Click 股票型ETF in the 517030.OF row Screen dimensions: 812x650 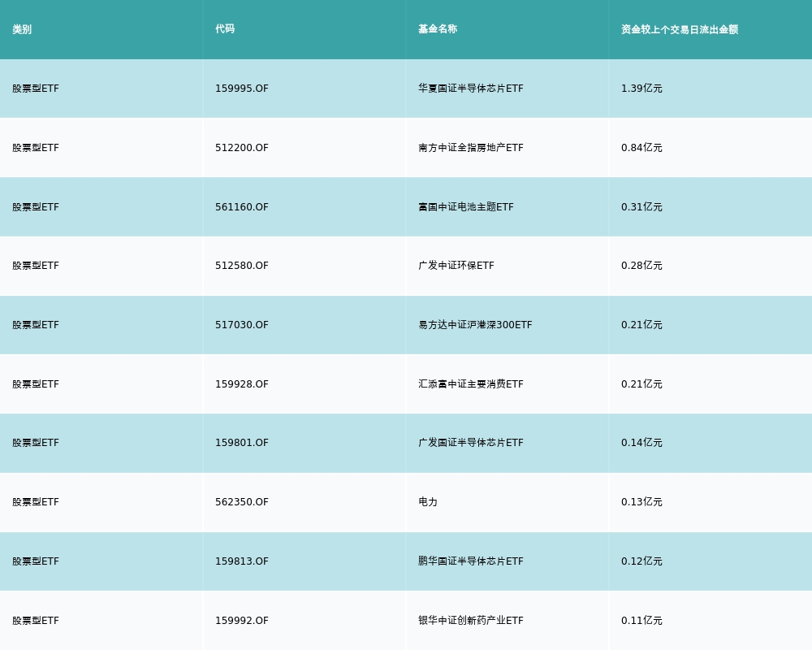[36, 325]
